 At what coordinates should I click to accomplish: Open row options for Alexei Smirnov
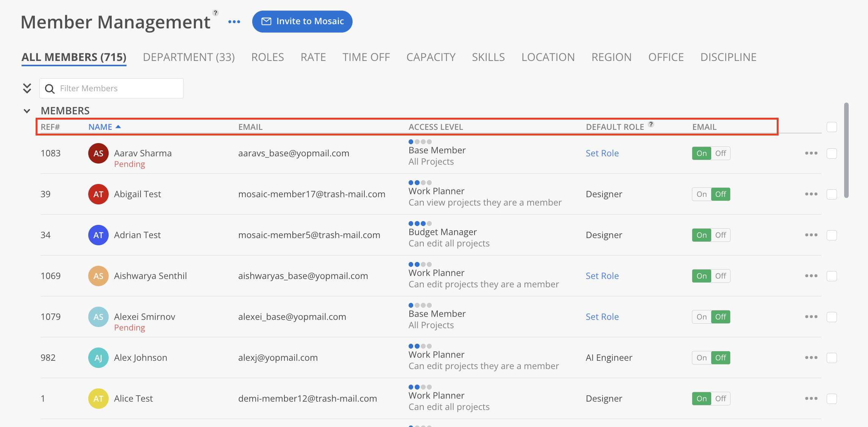(x=811, y=317)
